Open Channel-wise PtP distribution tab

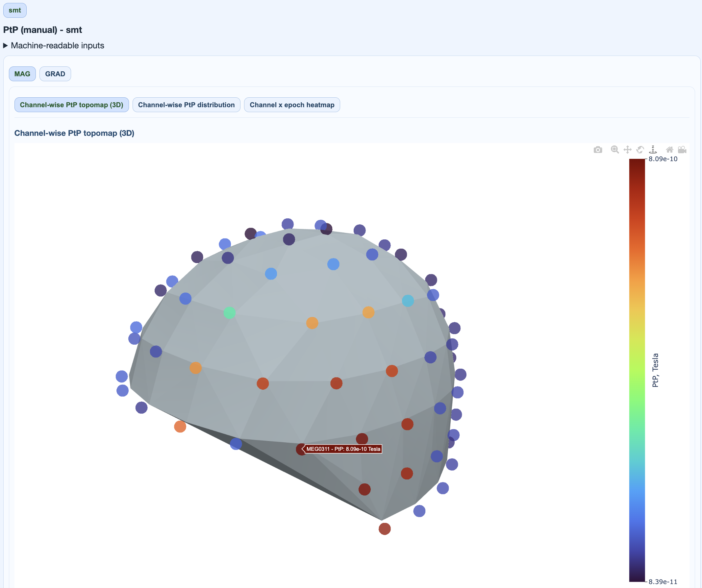click(x=186, y=105)
